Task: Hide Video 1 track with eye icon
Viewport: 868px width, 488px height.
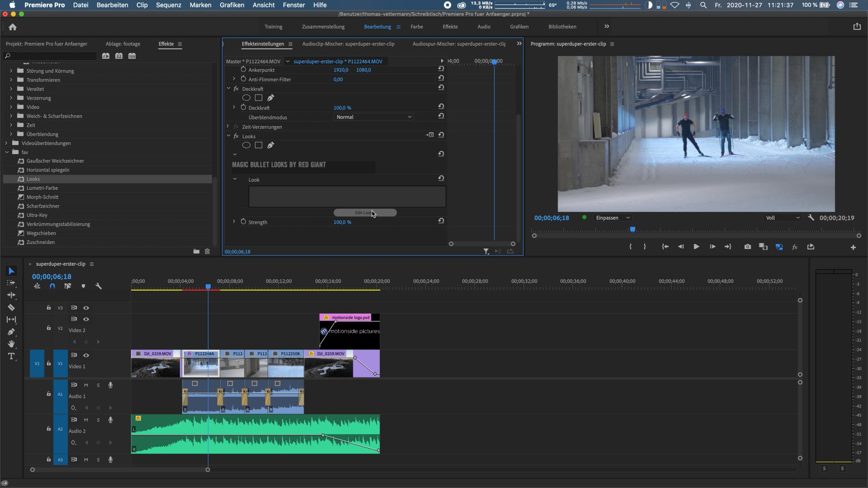Action: tap(86, 355)
